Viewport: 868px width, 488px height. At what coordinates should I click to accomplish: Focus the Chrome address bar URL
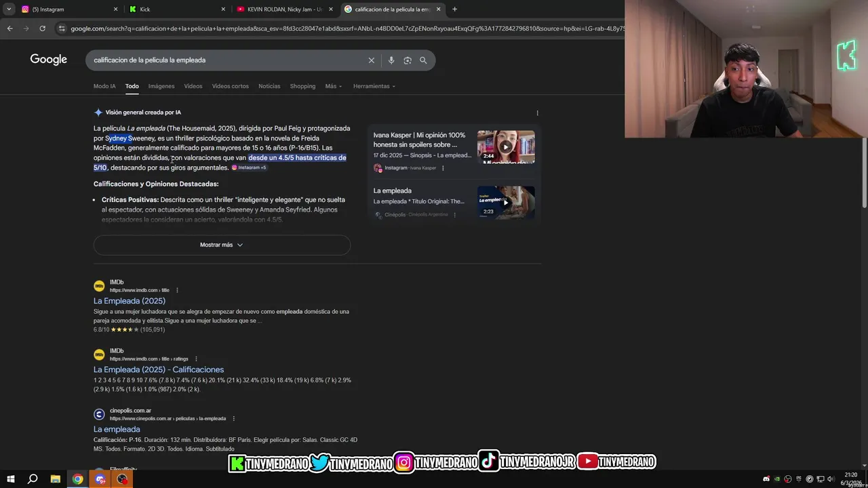[x=346, y=28]
